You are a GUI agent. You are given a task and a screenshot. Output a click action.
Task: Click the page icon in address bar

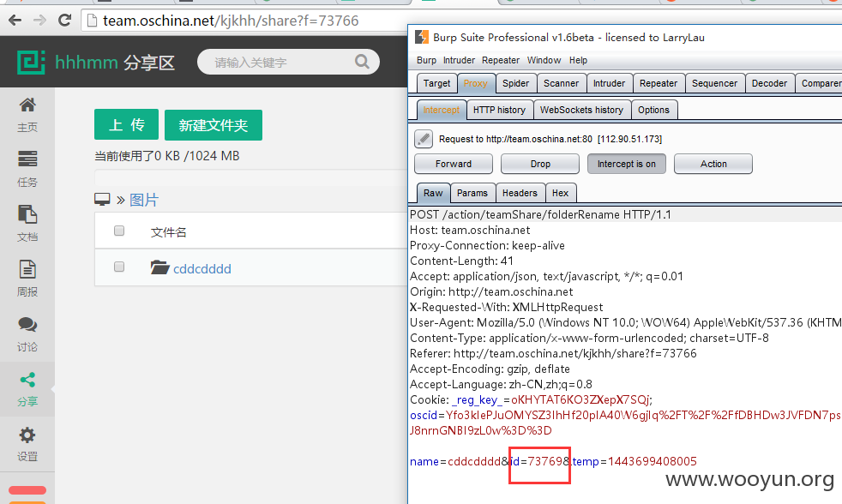click(x=92, y=21)
